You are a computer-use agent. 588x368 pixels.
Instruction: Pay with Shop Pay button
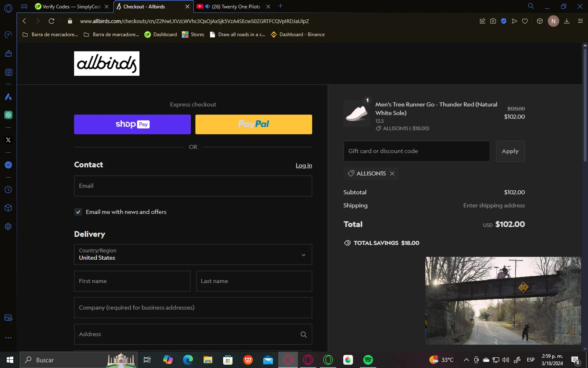click(132, 124)
